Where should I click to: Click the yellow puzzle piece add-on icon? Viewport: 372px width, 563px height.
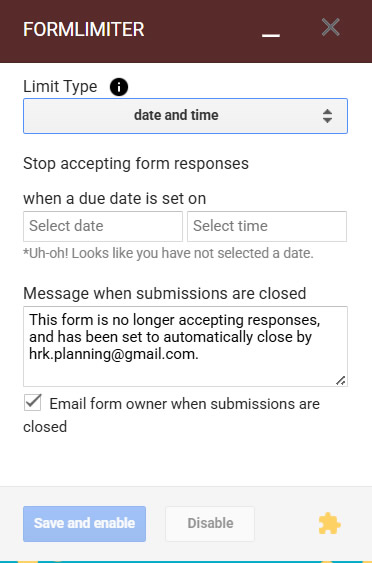329,524
